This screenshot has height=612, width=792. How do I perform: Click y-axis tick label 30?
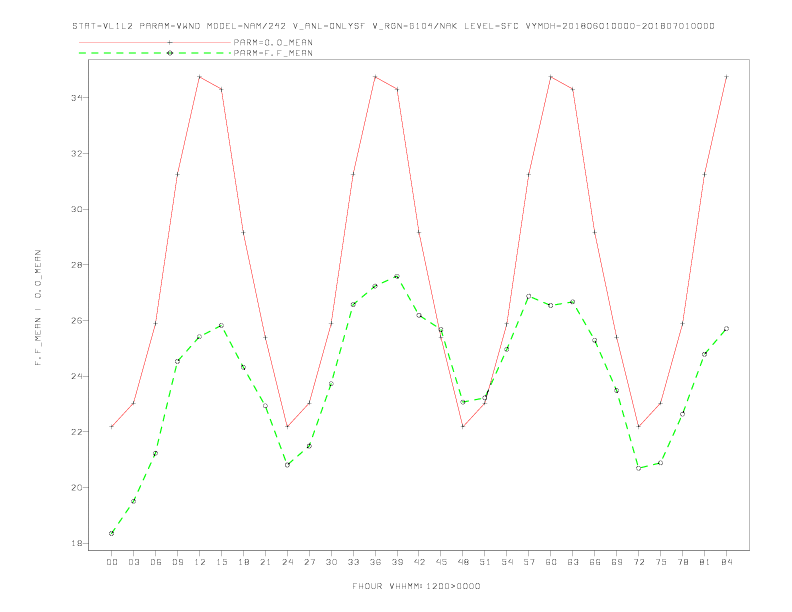click(77, 209)
